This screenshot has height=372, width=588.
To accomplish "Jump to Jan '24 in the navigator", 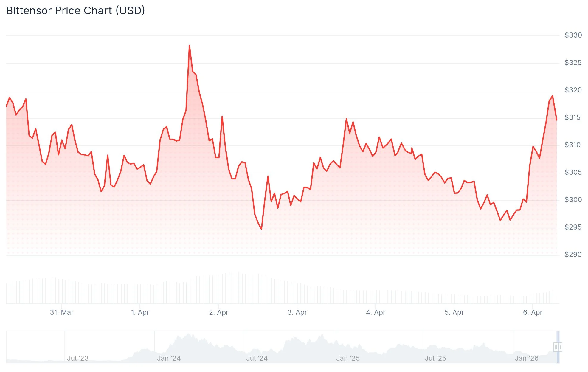I will point(169,358).
